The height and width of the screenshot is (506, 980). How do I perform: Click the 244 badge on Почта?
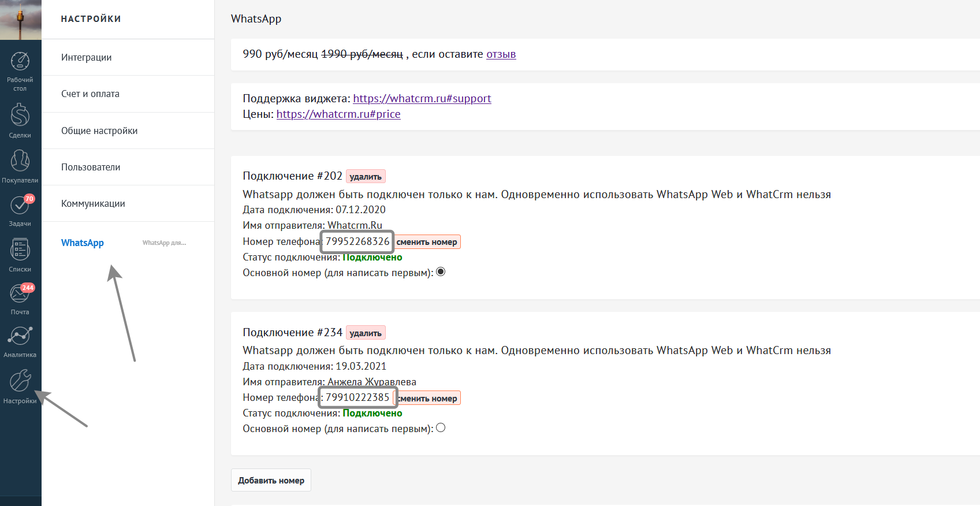(28, 288)
